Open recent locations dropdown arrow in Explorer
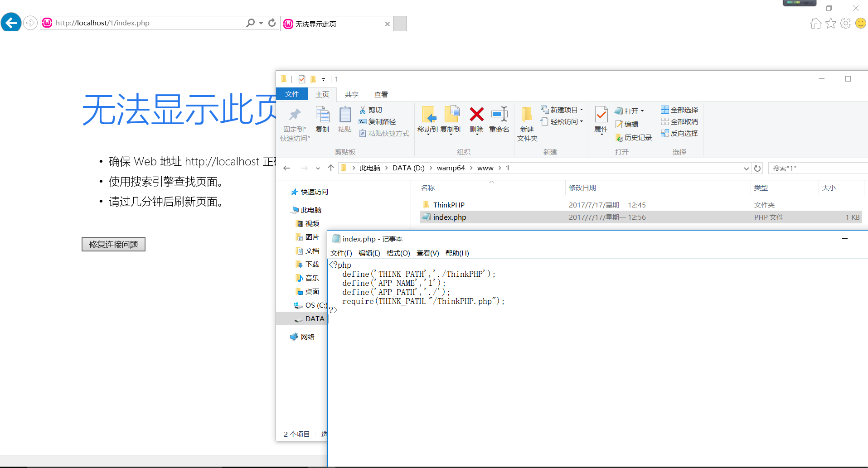This screenshot has width=868, height=468. coord(318,168)
